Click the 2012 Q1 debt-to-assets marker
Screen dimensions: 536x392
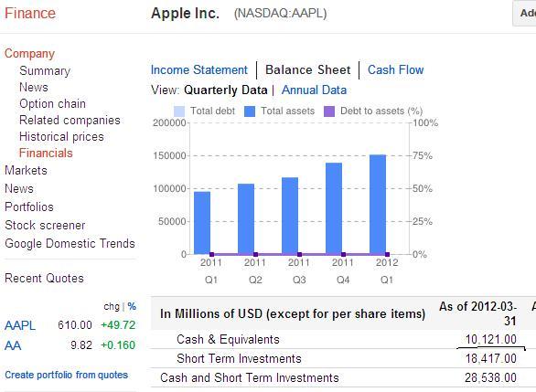[387, 254]
